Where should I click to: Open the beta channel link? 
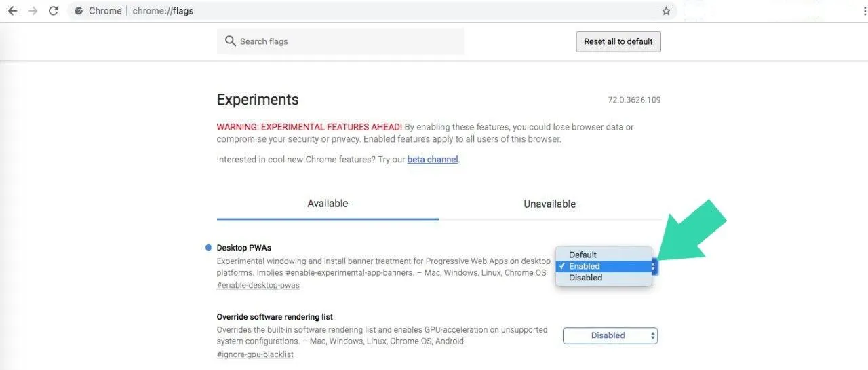click(433, 160)
